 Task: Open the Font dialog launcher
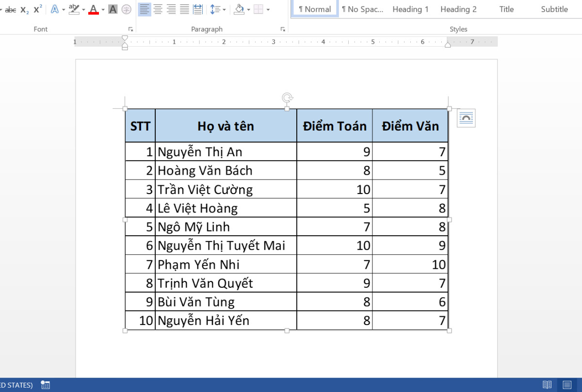130,29
